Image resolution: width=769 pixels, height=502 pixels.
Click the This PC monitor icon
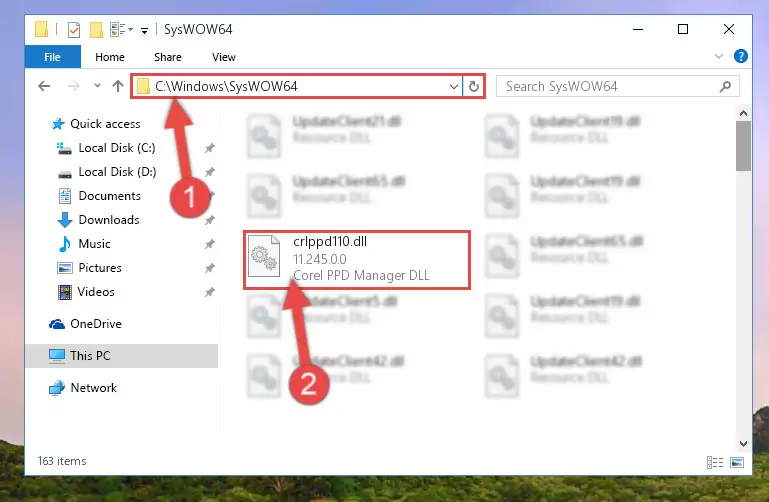click(x=57, y=356)
